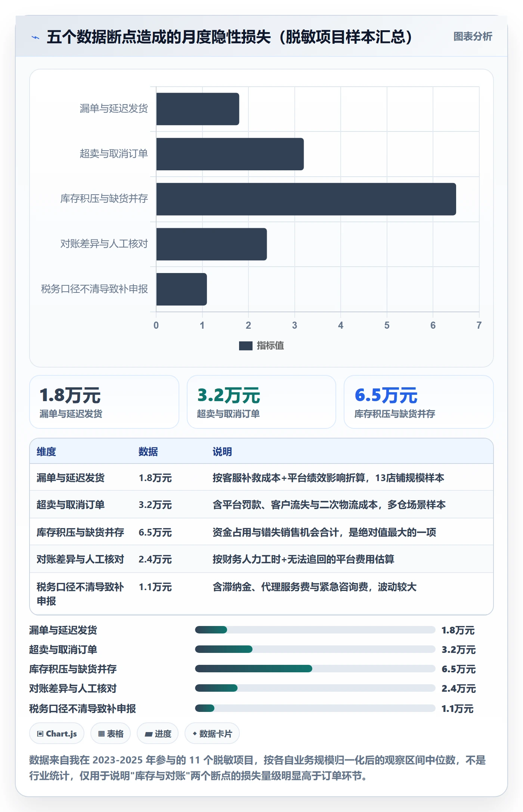Select the 表格 tag chip
Viewport: 523px width, 812px height.
(111, 734)
